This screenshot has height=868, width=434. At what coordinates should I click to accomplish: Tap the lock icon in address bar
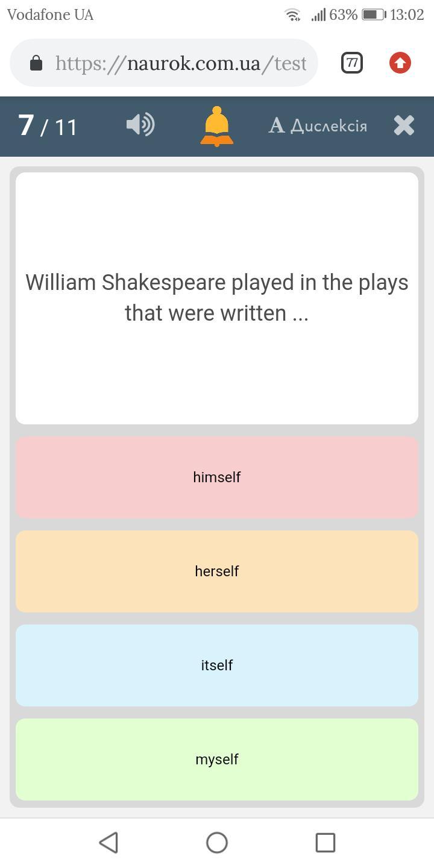click(x=36, y=63)
